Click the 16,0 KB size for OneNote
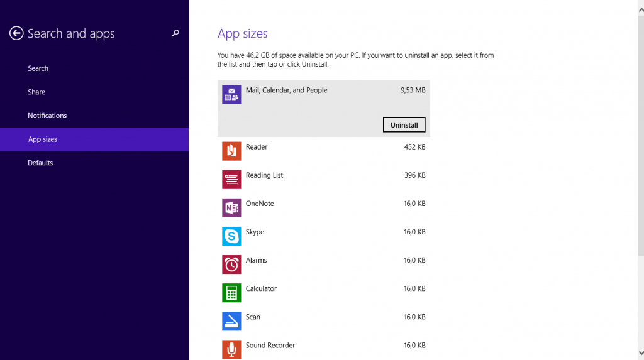The image size is (644, 360). pyautogui.click(x=414, y=204)
